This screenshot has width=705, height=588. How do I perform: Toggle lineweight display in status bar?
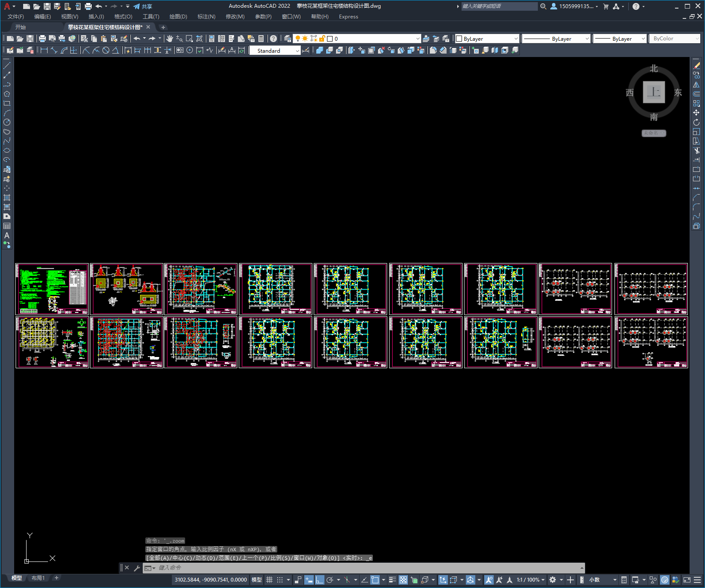point(392,580)
